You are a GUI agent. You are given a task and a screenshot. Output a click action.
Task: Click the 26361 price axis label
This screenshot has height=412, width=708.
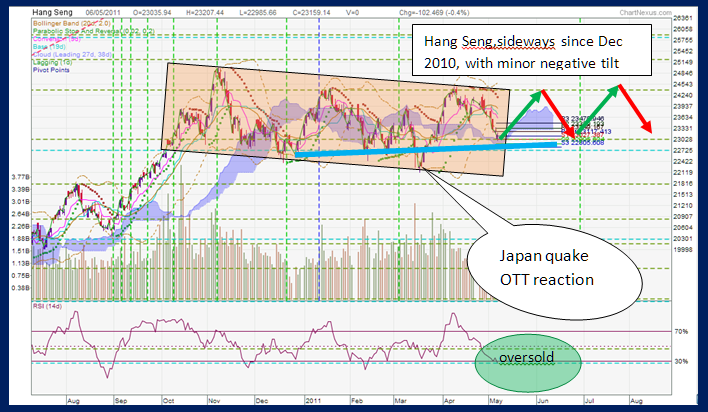point(682,18)
